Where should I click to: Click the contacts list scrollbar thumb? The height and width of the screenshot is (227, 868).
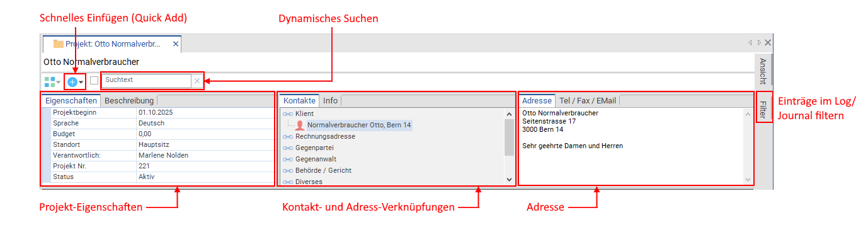[x=509, y=137]
